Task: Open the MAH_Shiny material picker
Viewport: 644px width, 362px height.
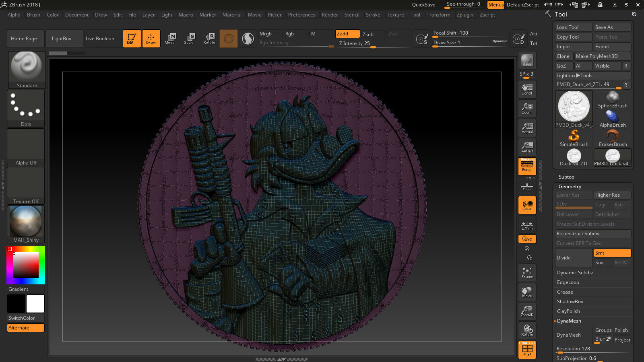Action: pos(26,224)
